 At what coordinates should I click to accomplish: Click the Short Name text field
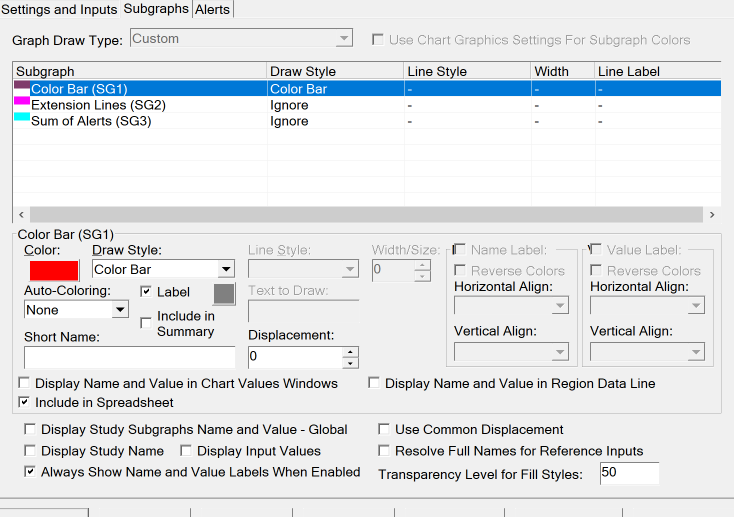point(129,357)
